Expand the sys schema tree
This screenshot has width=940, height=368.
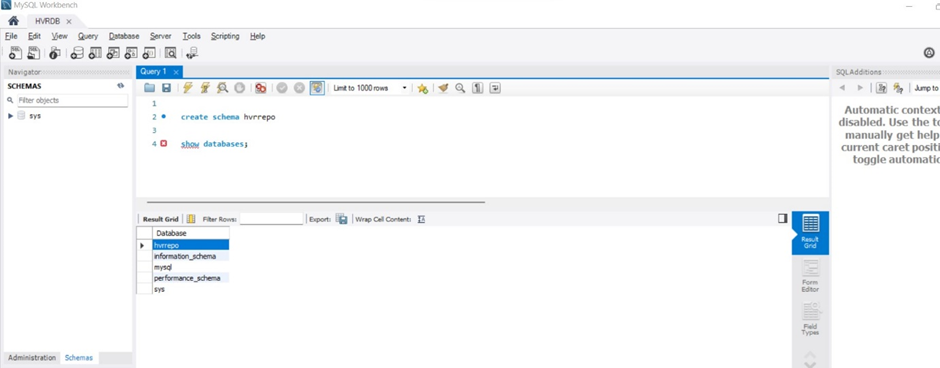[x=11, y=116]
